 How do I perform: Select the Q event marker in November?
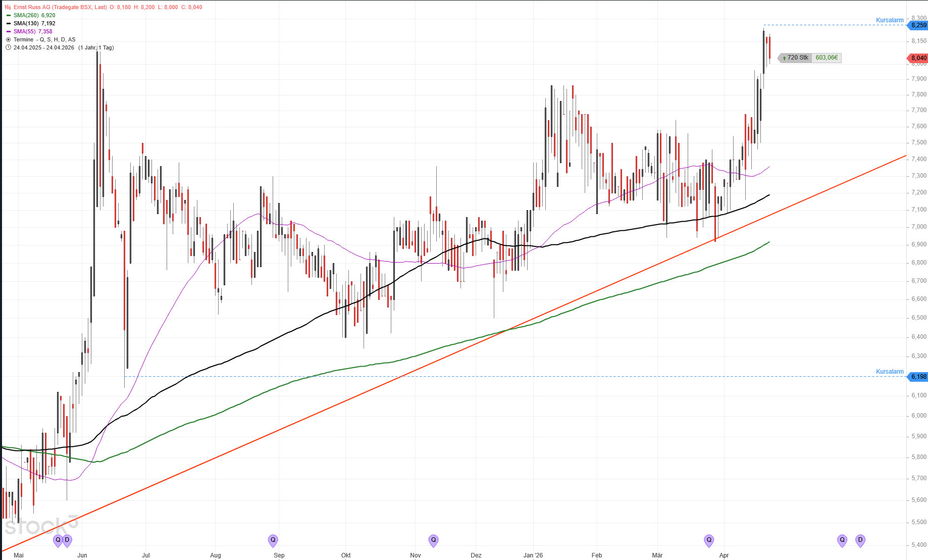point(433,540)
